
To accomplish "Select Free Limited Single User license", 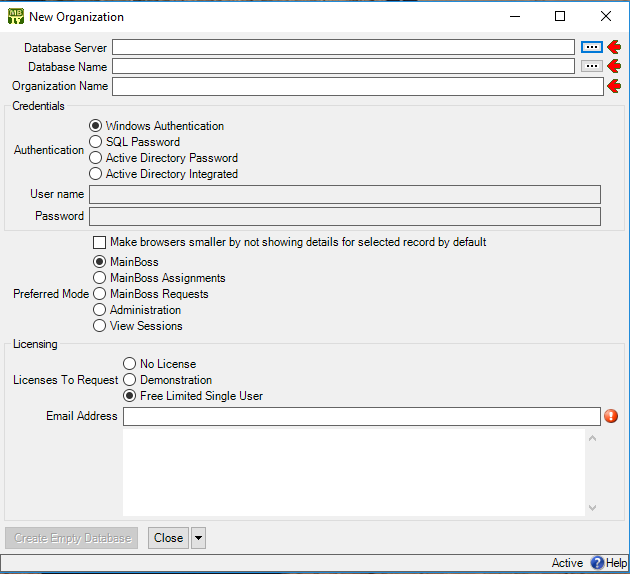I will pos(193,396).
